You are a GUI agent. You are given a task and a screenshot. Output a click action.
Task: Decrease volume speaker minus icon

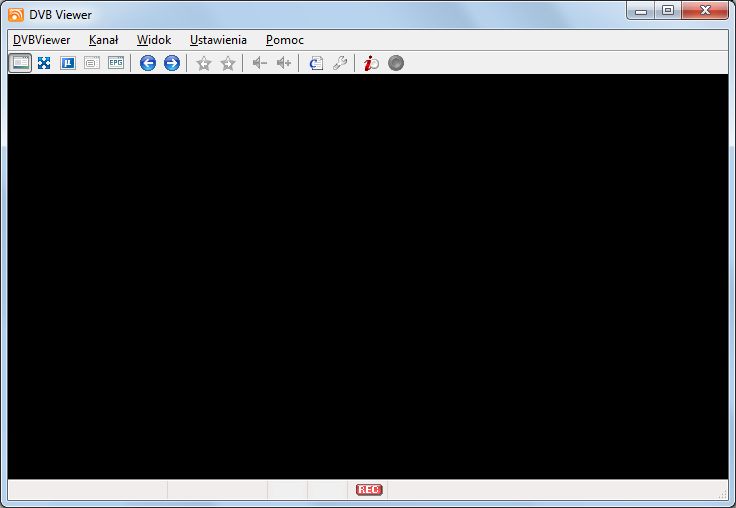tap(260, 63)
